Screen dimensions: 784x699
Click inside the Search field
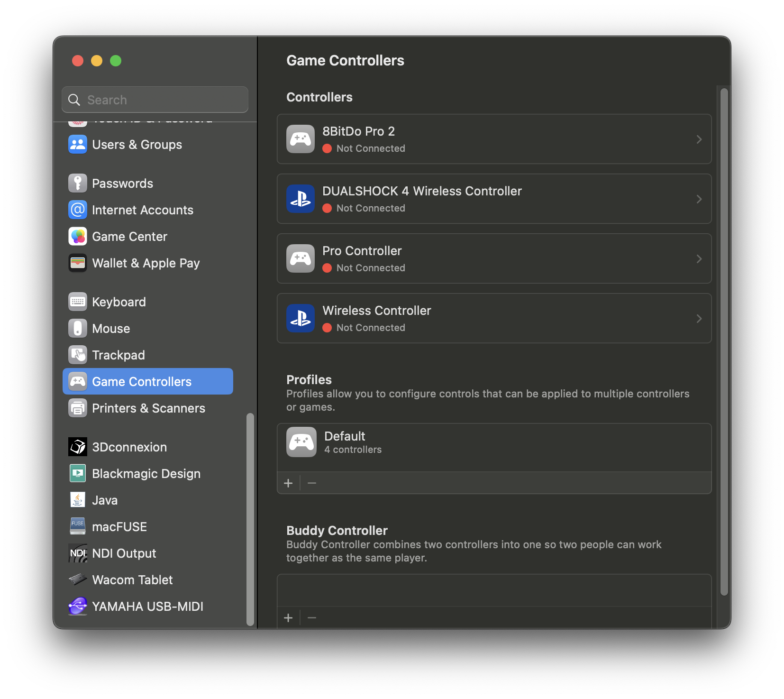(x=155, y=100)
